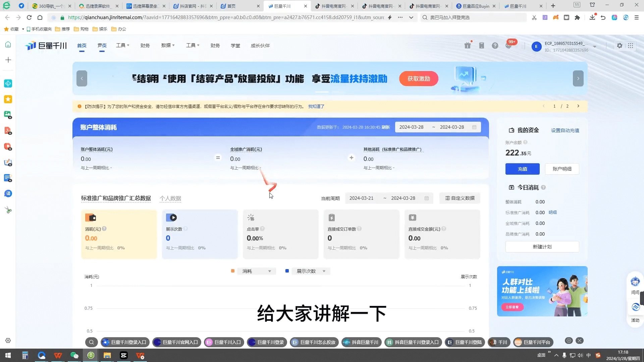Click the apps grid icon in header
The height and width of the screenshot is (362, 644).
coord(631,46)
